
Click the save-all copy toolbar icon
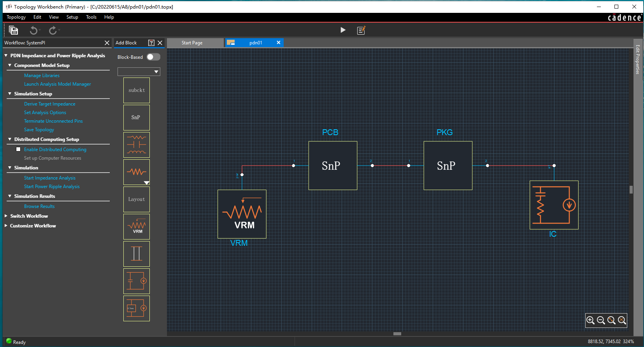pyautogui.click(x=13, y=30)
